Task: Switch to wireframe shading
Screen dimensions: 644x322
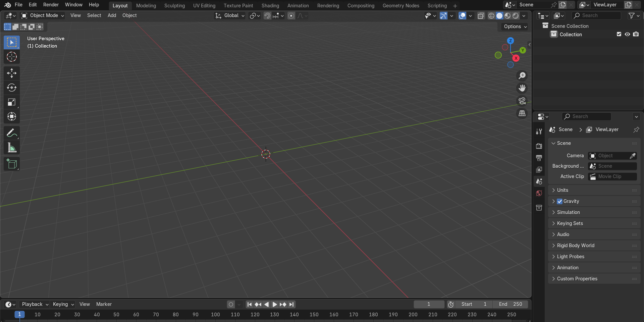Action: click(x=491, y=16)
